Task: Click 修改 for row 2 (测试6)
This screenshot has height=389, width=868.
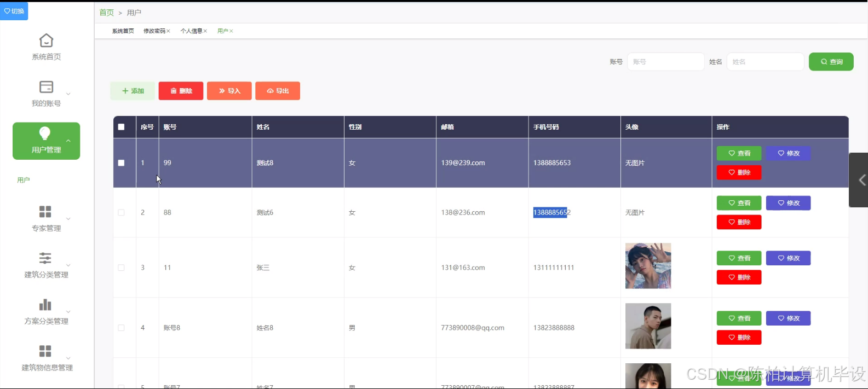Action: pos(789,203)
